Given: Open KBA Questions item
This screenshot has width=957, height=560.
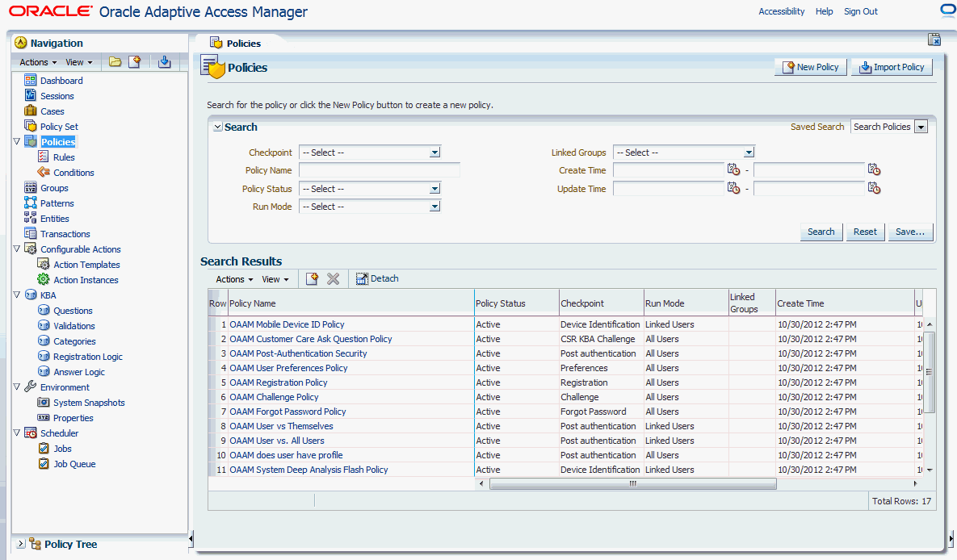Looking at the screenshot, I should coord(73,311).
